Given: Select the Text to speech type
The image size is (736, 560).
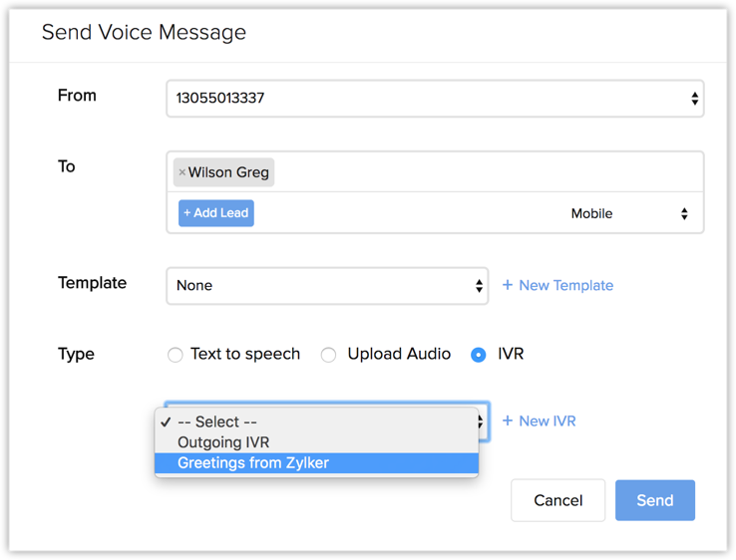Looking at the screenshot, I should 176,355.
